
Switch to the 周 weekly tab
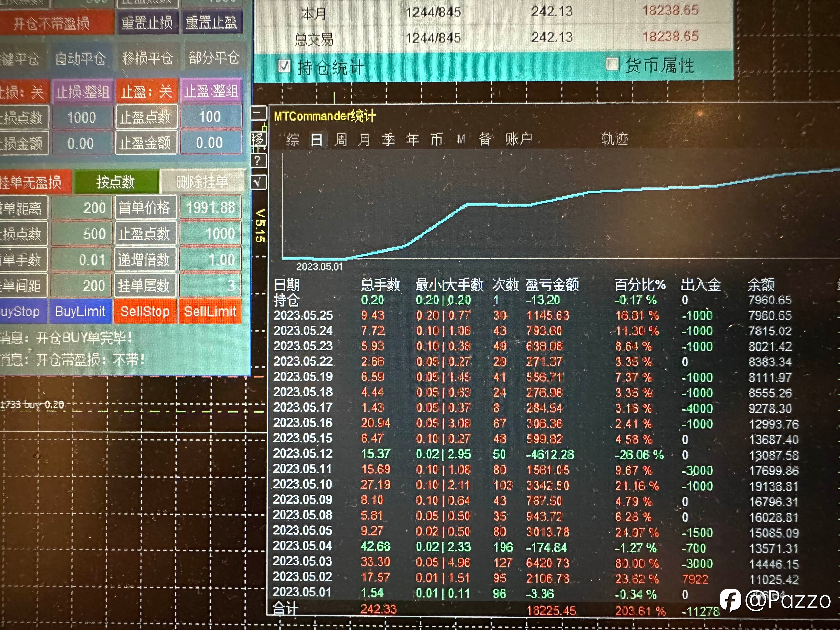[341, 140]
